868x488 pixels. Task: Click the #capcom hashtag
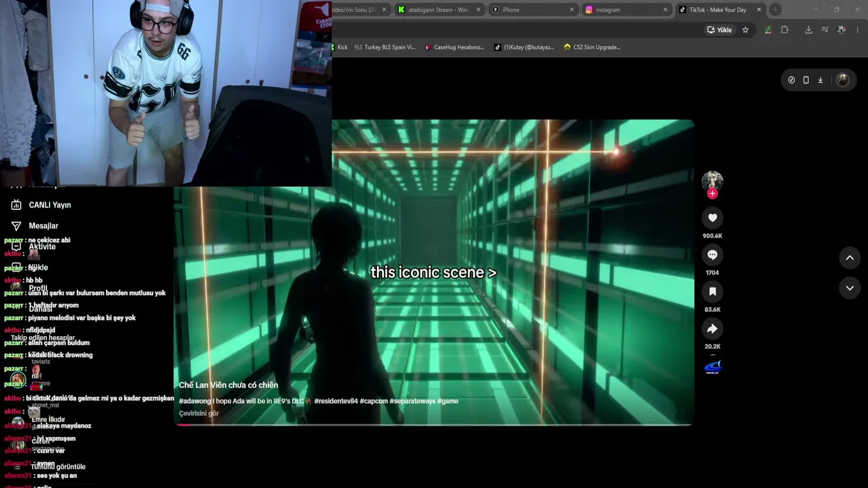[374, 401]
